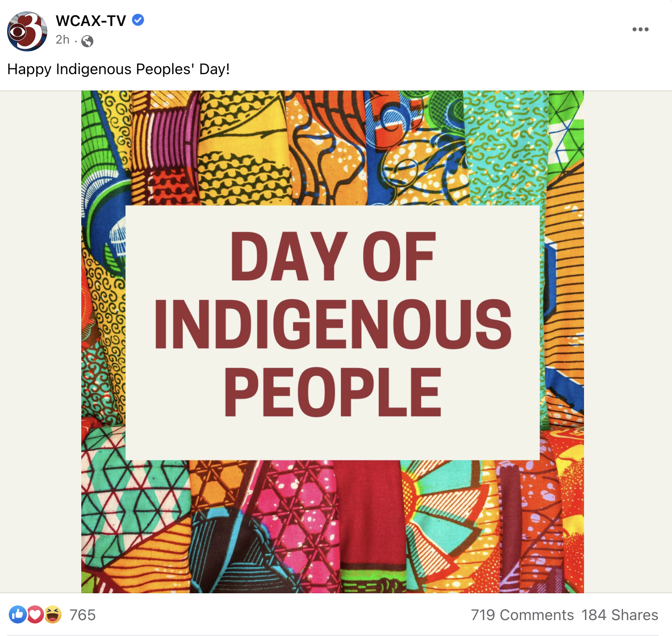672x636 pixels.
Task: Click the word INDIGENOUS in the image
Action: [333, 324]
